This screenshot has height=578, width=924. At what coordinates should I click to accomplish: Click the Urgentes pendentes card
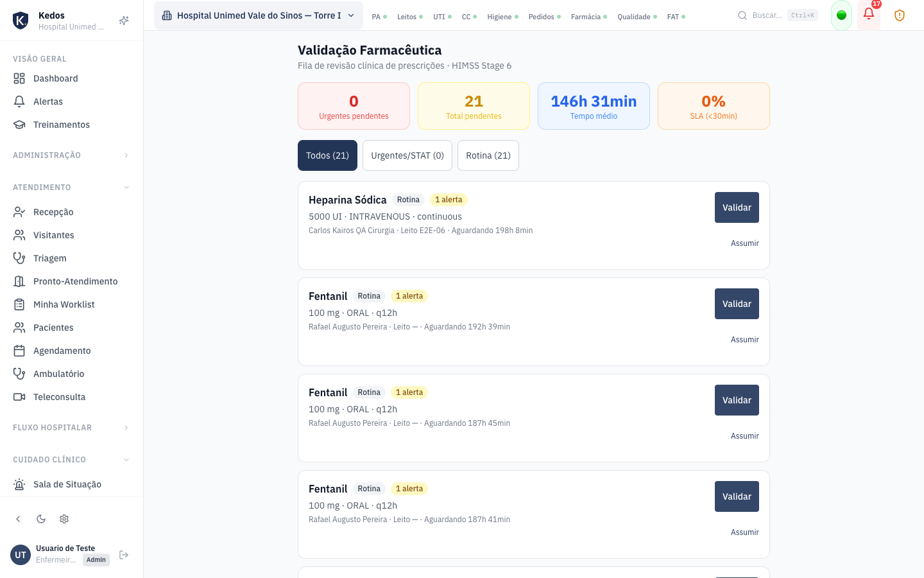point(354,106)
